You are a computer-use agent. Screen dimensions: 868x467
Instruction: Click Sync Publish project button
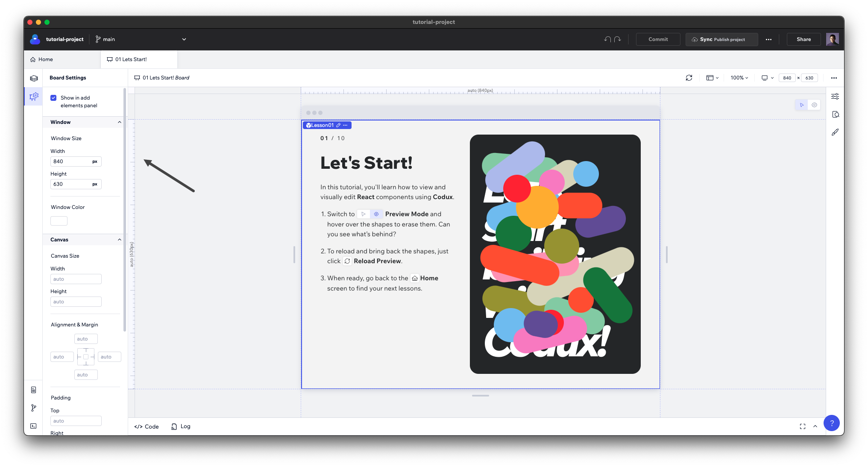(x=722, y=39)
